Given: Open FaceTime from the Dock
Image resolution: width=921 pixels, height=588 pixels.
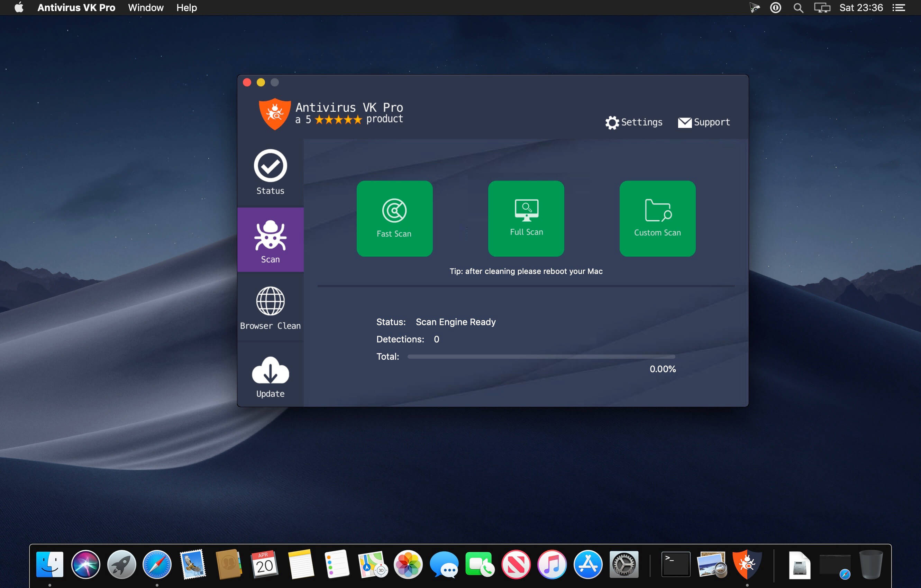Looking at the screenshot, I should click(480, 564).
